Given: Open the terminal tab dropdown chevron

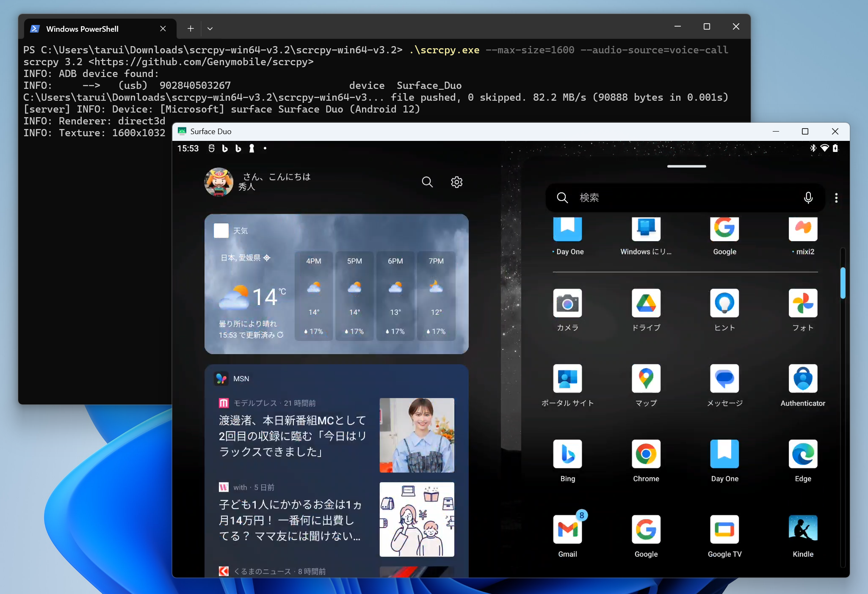Looking at the screenshot, I should pos(210,28).
